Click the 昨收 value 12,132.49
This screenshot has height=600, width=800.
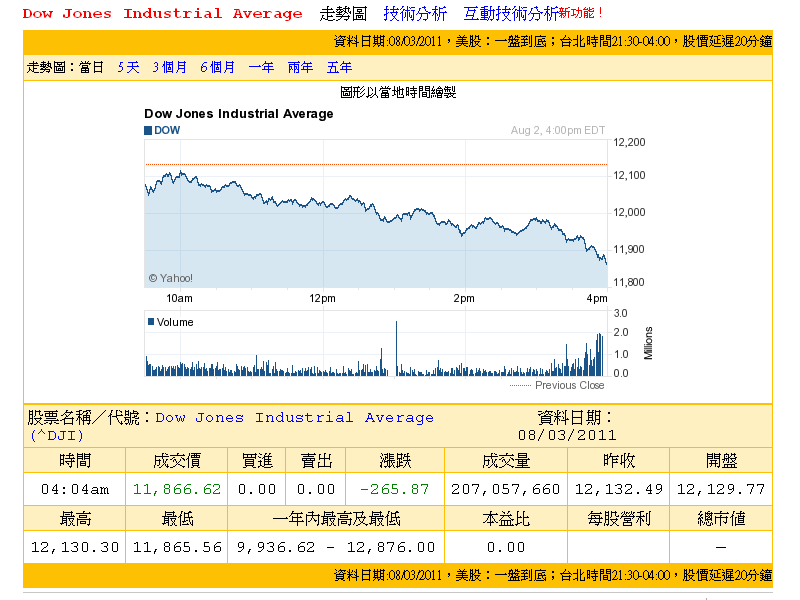coord(618,489)
